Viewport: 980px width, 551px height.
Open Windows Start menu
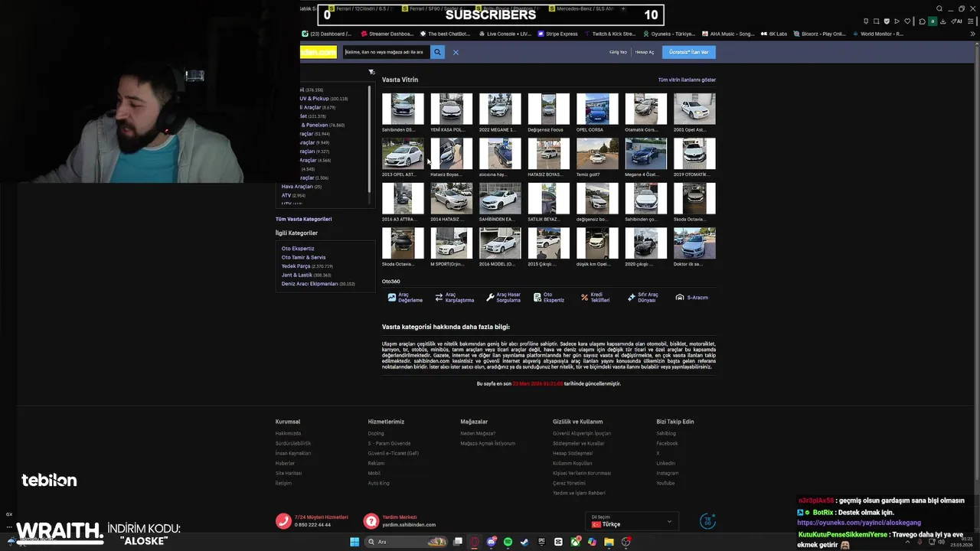[x=354, y=542]
